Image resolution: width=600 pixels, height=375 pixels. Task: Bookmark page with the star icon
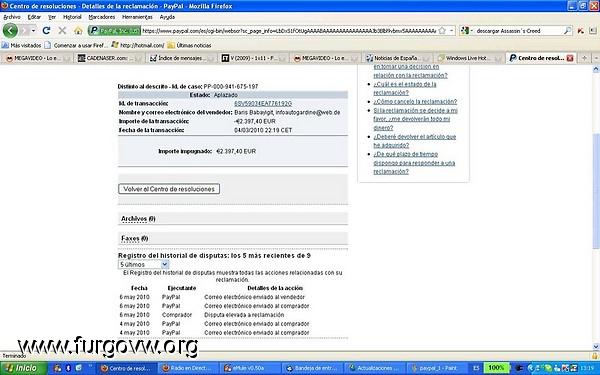click(442, 31)
